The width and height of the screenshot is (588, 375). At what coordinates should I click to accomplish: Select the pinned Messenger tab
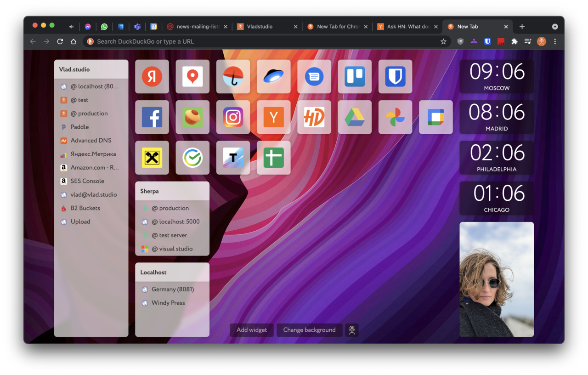pos(88,27)
